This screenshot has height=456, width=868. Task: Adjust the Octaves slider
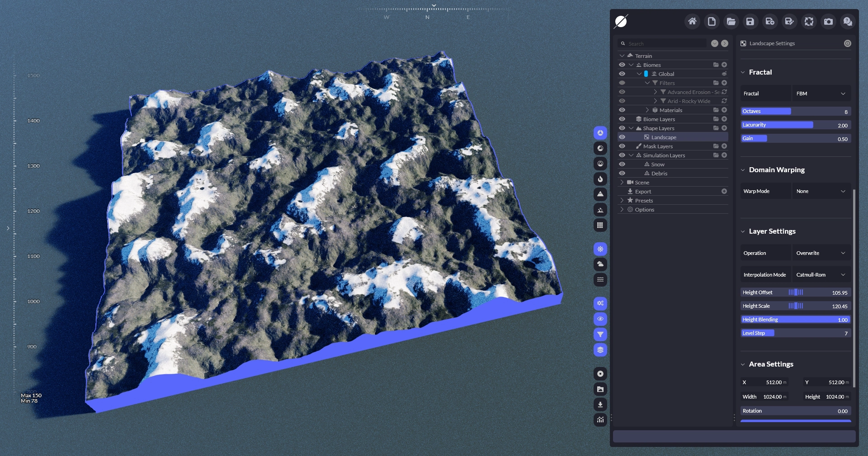pos(796,112)
